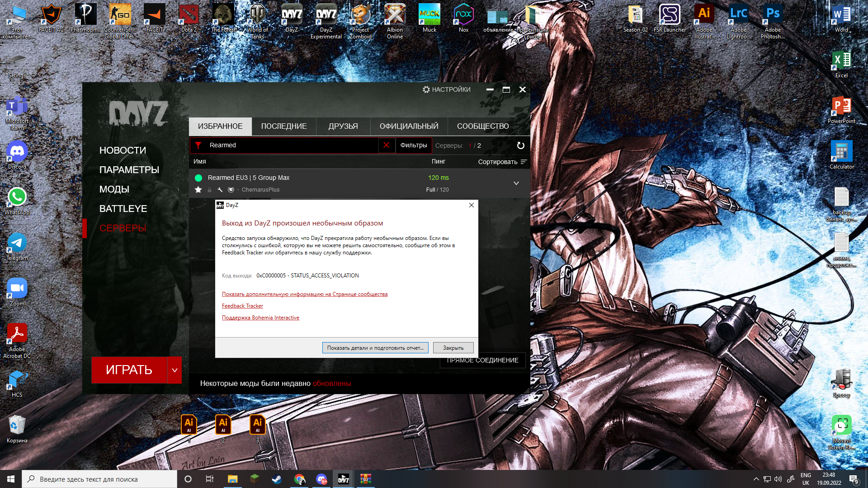Select СЕРВЕРЫ in the launcher sidebar
Viewport: 868px width, 488px height.
pos(123,228)
